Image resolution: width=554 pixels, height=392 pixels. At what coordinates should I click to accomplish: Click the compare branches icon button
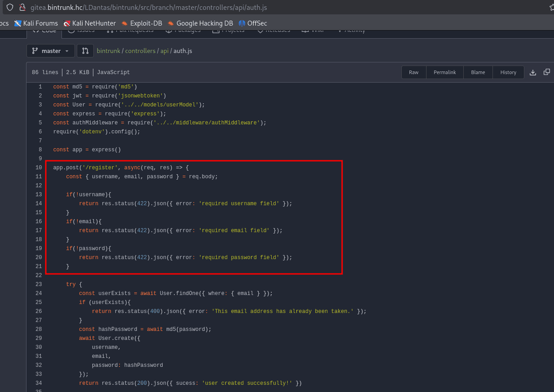pyautogui.click(x=85, y=51)
